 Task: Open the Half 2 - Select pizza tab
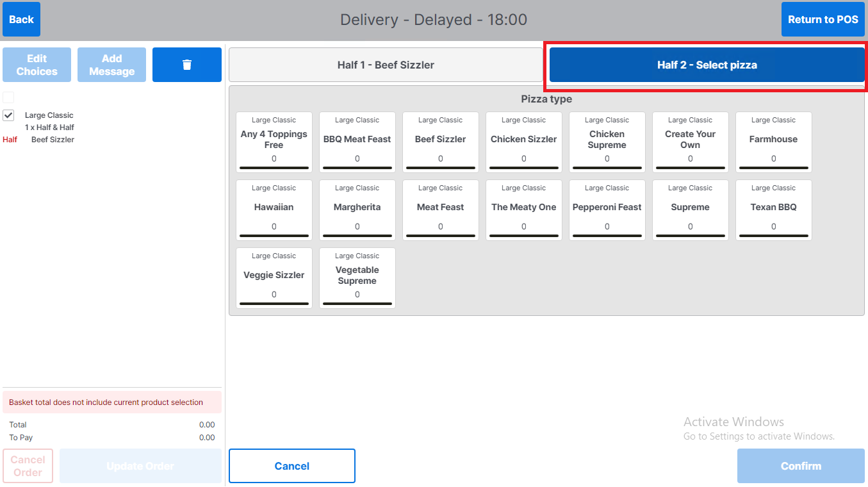coord(707,65)
